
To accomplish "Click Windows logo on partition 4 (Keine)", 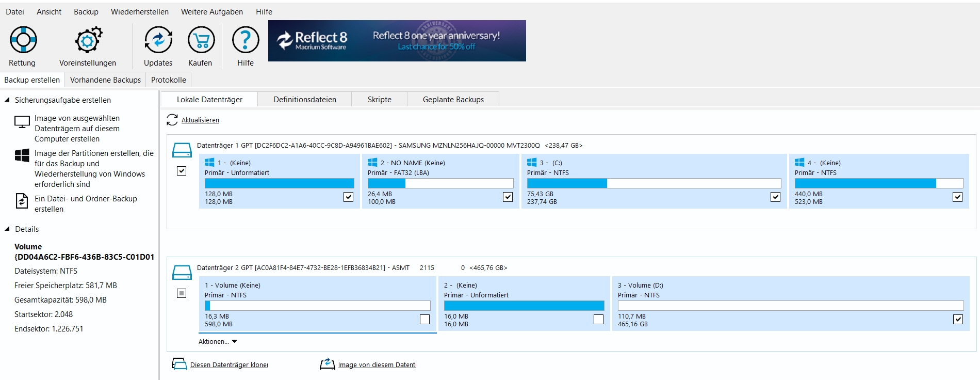I will 799,162.
